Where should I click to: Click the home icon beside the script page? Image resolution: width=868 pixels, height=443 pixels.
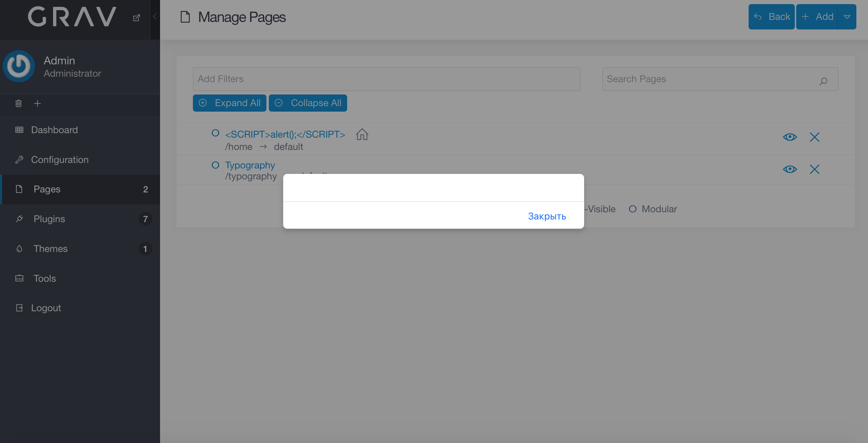click(x=362, y=134)
